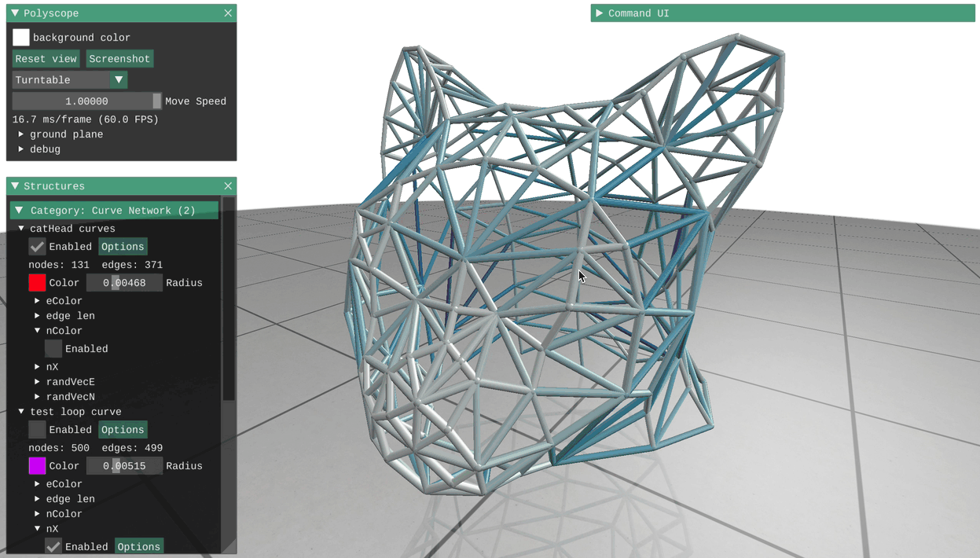Viewport: 980px width, 558px height.
Task: Collapse the test loop curve node
Action: tap(21, 412)
